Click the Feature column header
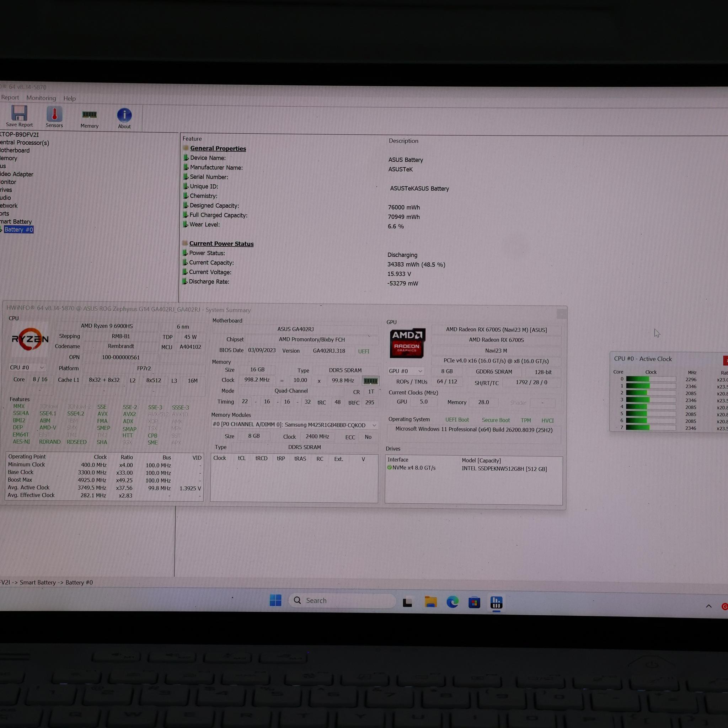The image size is (728, 728). coord(192,139)
